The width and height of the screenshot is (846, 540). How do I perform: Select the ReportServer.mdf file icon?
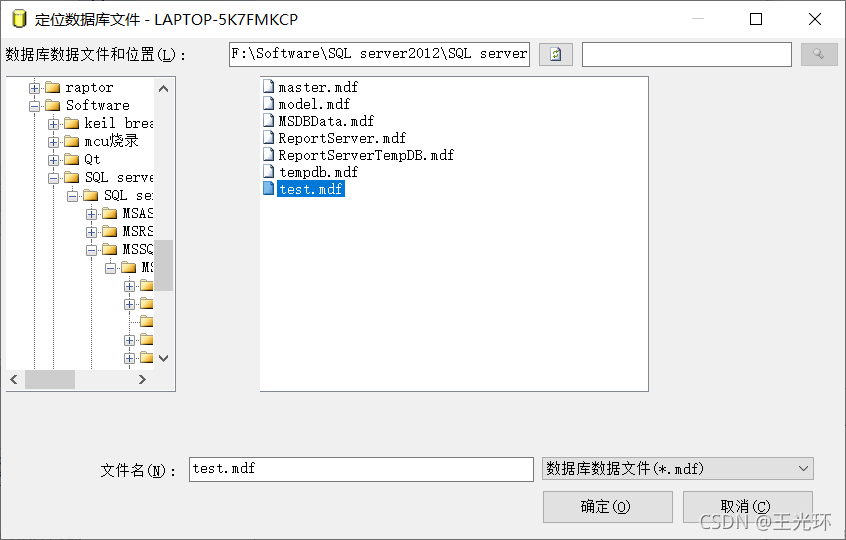[x=268, y=138]
